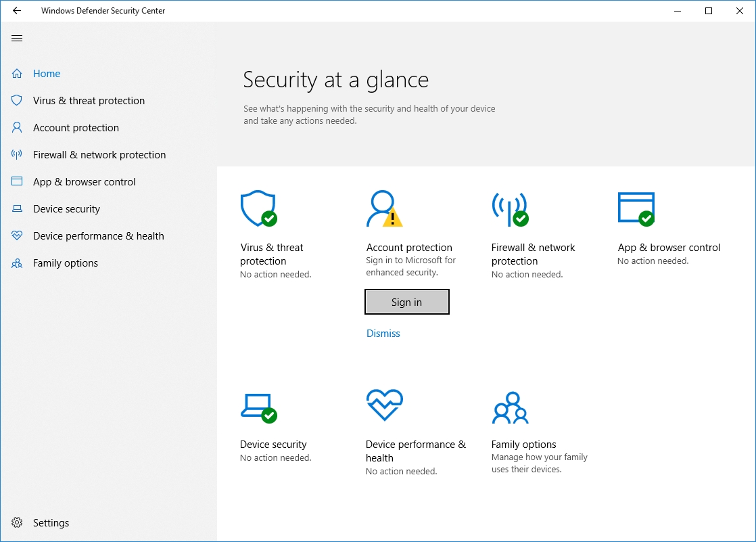The height and width of the screenshot is (542, 756).
Task: Click the Dismiss link
Action: tap(383, 334)
